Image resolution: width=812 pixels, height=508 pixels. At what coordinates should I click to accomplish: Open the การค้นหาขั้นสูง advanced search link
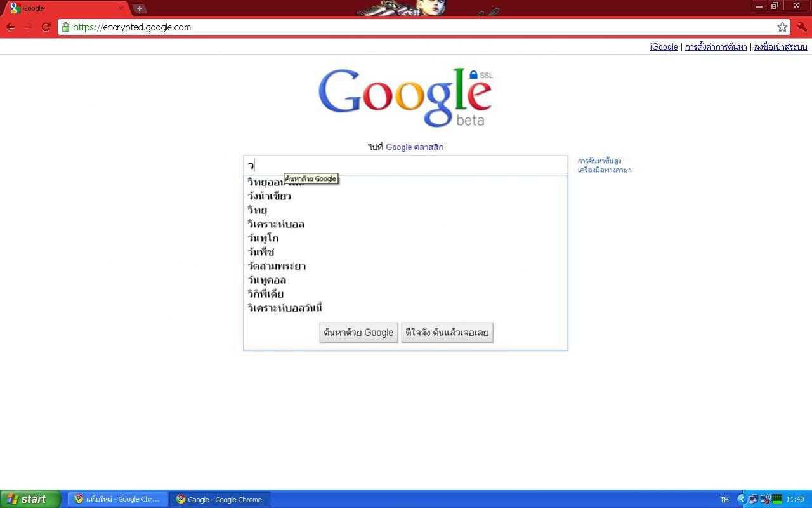(x=599, y=161)
